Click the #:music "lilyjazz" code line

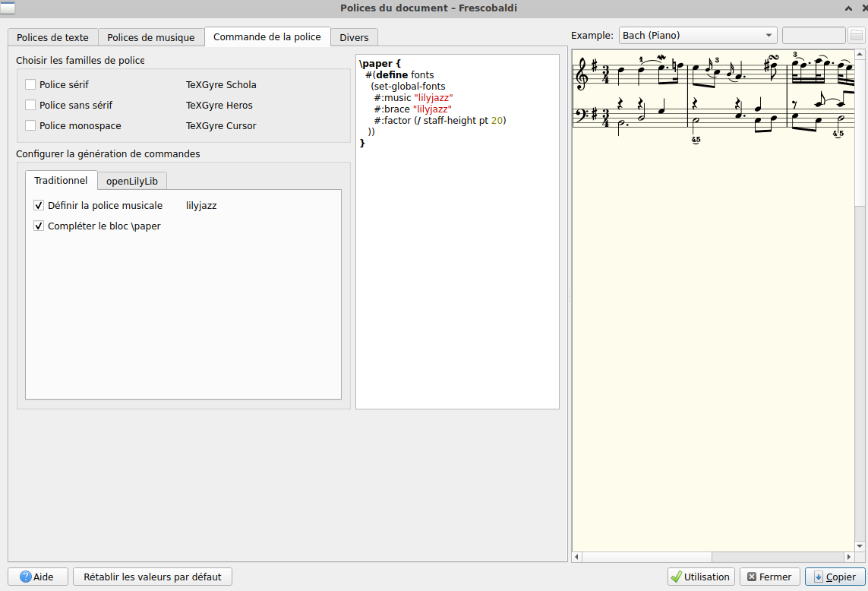click(x=414, y=97)
